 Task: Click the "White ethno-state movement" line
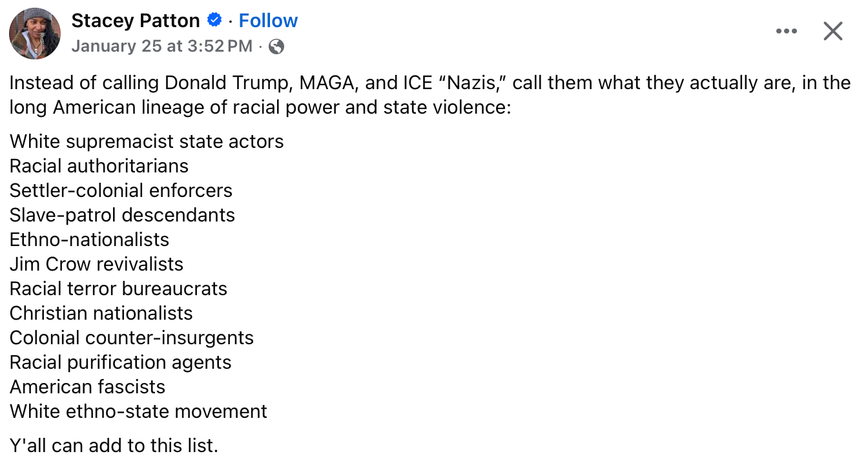(138, 411)
